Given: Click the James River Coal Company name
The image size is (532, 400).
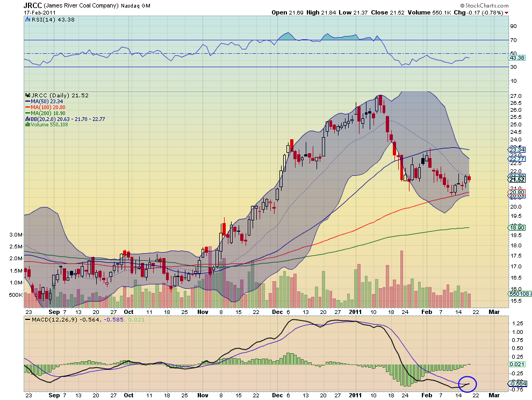Looking at the screenshot, I should click(x=81, y=6).
